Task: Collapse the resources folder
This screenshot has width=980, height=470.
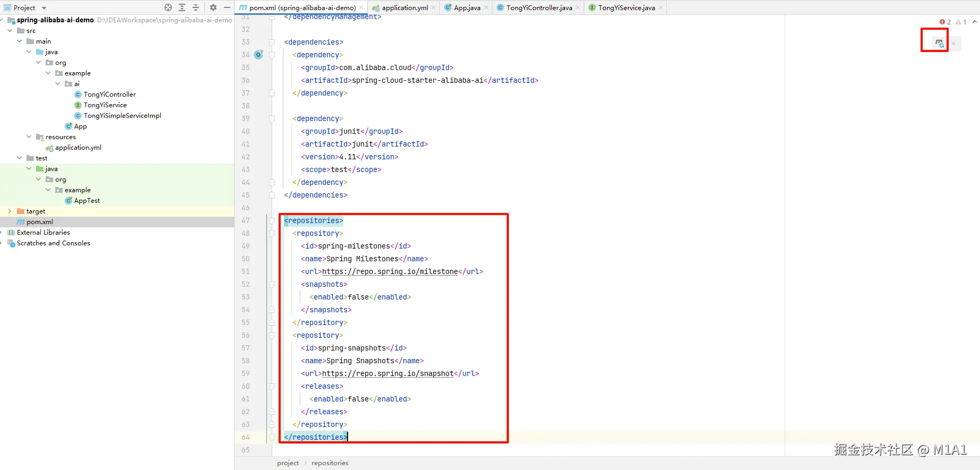Action: pos(29,137)
